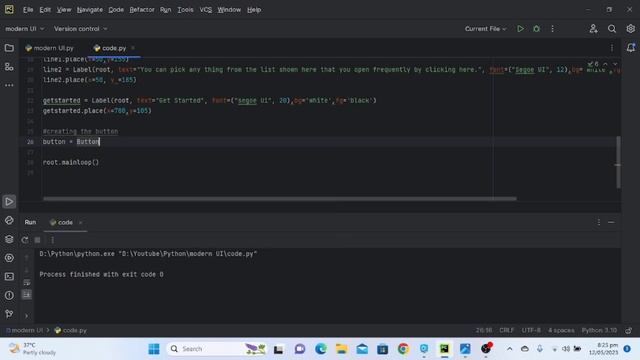The height and width of the screenshot is (360, 640).
Task: Open Windows Start button on taskbar
Action: point(154,349)
